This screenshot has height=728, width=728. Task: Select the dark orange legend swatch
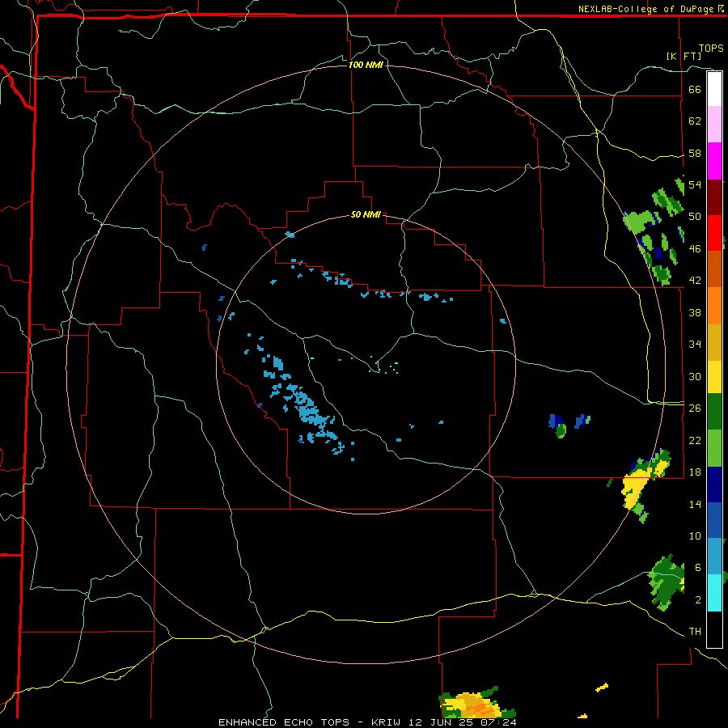pyautogui.click(x=714, y=269)
